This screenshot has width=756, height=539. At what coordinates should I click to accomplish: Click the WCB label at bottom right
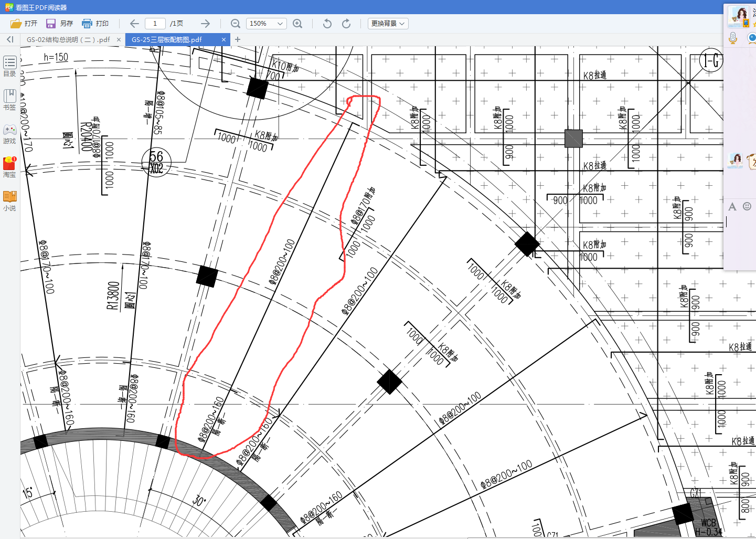tap(708, 523)
